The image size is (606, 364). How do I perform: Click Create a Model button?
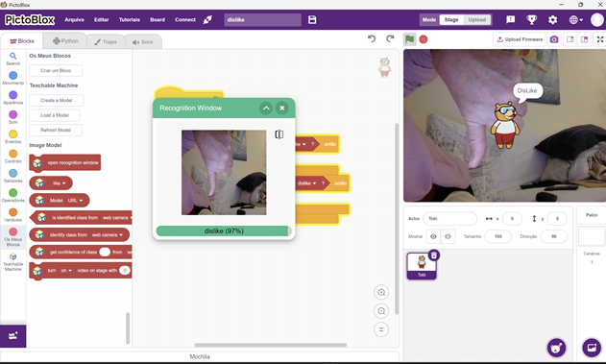(x=57, y=101)
